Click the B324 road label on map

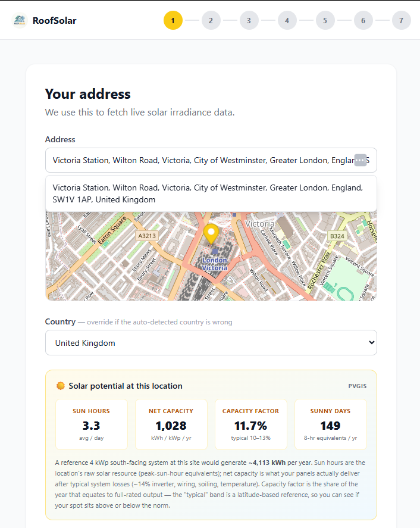337,236
